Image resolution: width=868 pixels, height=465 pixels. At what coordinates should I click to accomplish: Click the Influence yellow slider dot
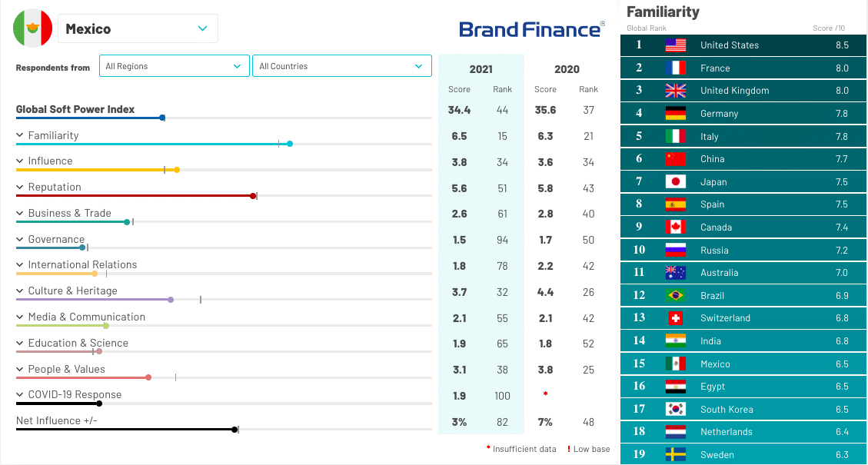coord(177,170)
